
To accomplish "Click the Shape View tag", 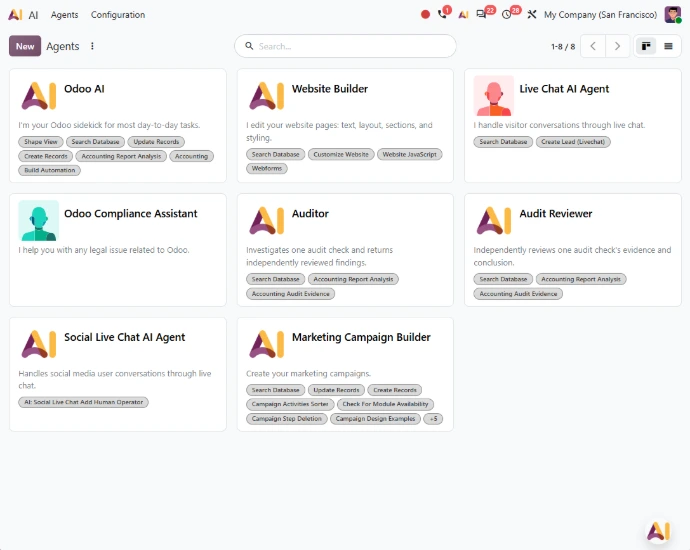I will click(41, 142).
